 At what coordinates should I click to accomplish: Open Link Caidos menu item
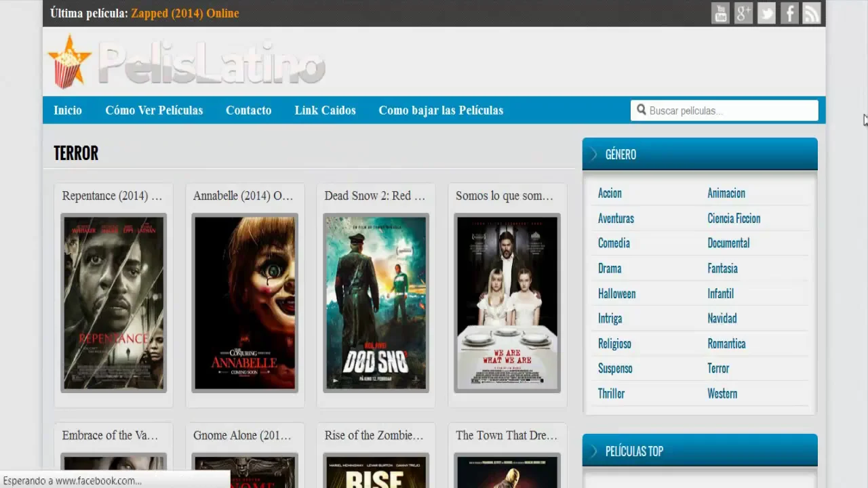[x=325, y=110]
